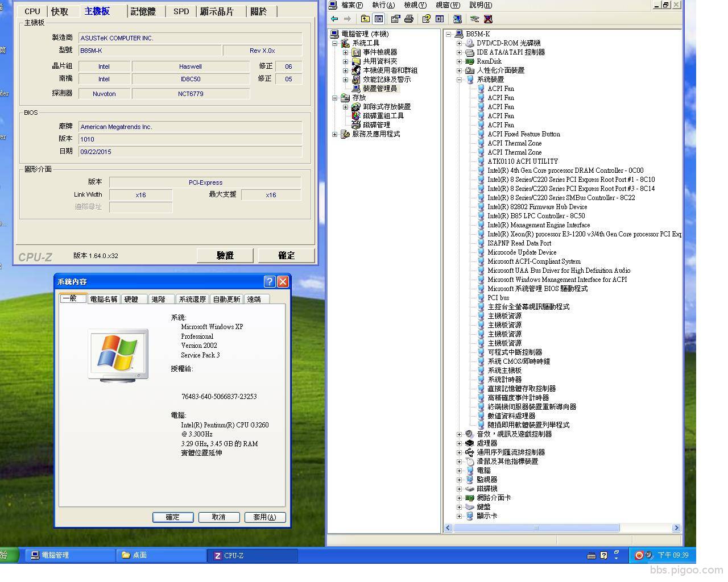Click the right arrow of horizontal scrollbar
Image resolution: width=728 pixels, height=582 pixels.
tap(676, 528)
